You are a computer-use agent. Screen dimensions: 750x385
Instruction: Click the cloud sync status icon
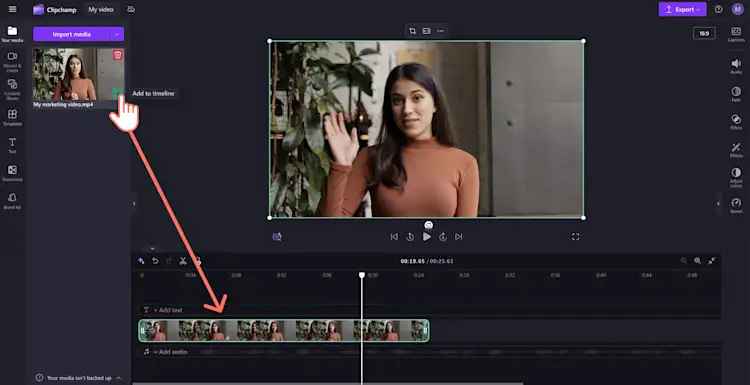pyautogui.click(x=131, y=10)
